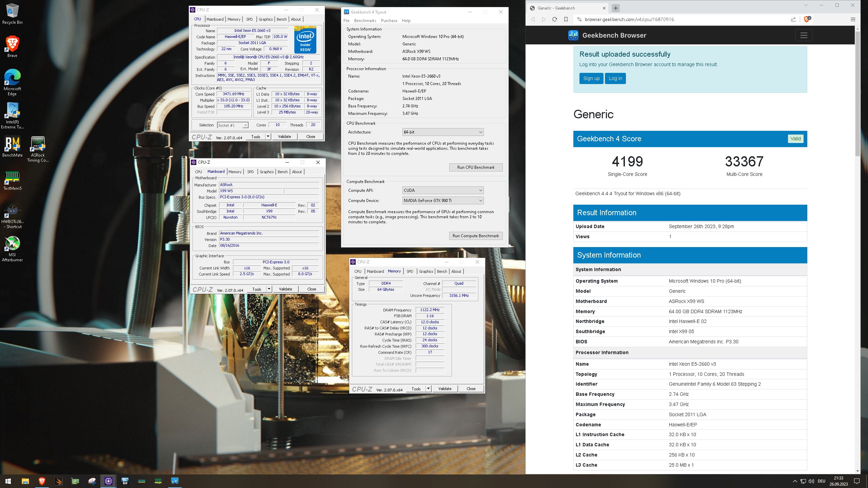Viewport: 868px width, 488px height.
Task: Switch to About tab in CPU-Z CPU window
Action: pos(296,19)
